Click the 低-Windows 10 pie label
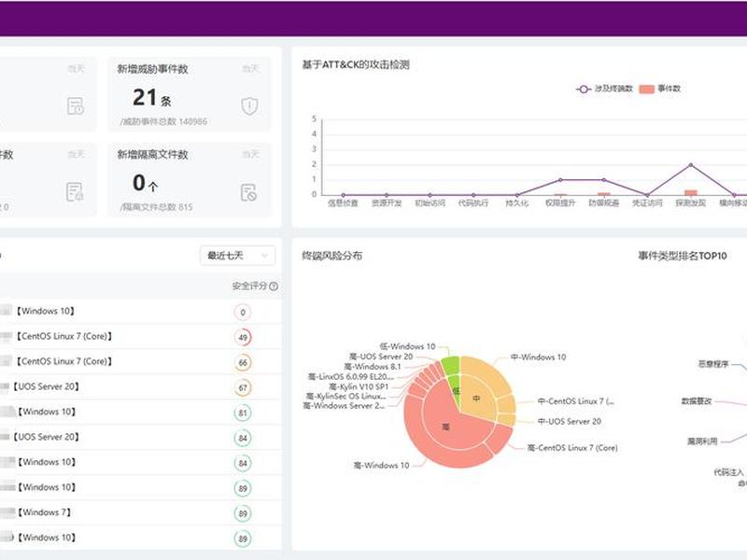Screen dimensions: 747x560 pyautogui.click(x=407, y=346)
